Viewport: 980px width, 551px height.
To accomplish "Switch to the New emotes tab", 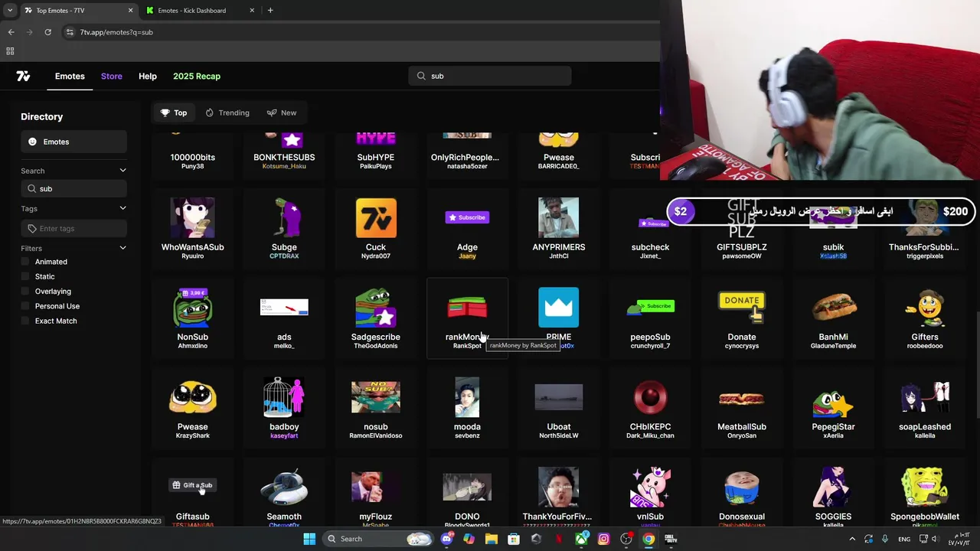I will point(282,112).
